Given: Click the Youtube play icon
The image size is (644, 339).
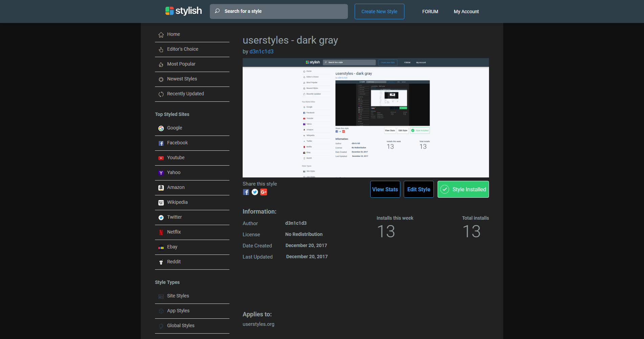Looking at the screenshot, I should coord(161,158).
